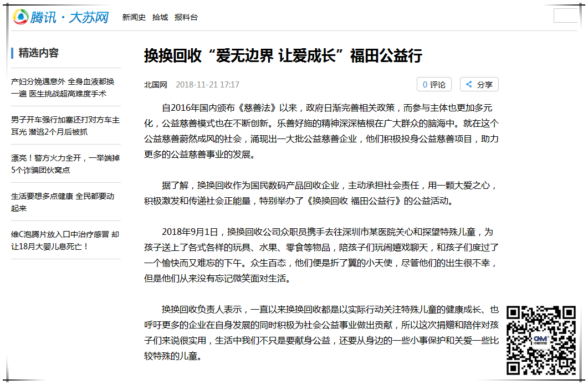Image resolution: width=588 pixels, height=385 pixels.
Task: Click the publish time 2018-11-21 17:17
Action: click(207, 85)
